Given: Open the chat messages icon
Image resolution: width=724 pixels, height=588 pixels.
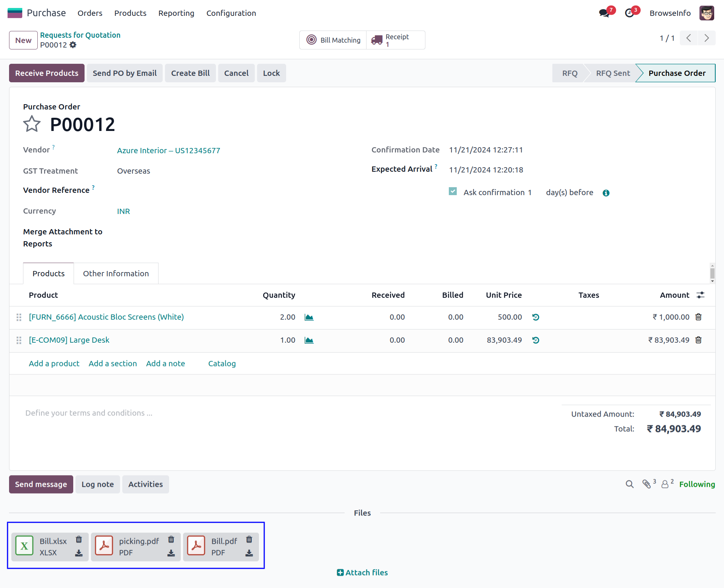Looking at the screenshot, I should pyautogui.click(x=604, y=13).
